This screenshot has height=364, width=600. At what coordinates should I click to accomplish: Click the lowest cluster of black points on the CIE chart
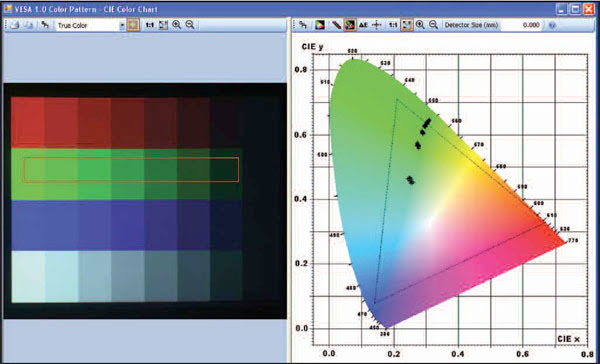pyautogui.click(x=410, y=180)
